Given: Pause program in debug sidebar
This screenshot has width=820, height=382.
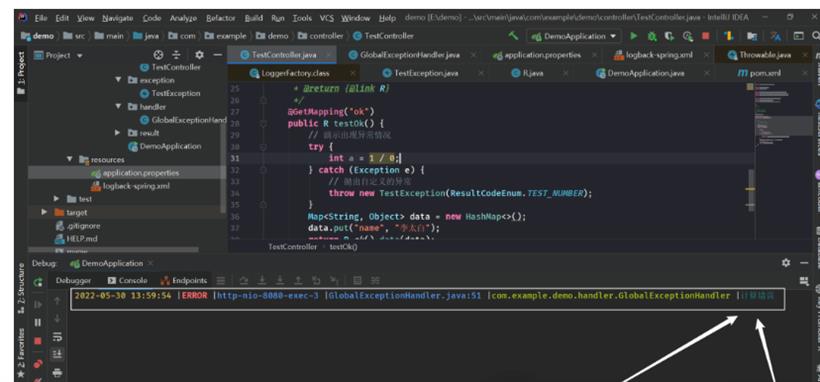Looking at the screenshot, I should coord(38,322).
